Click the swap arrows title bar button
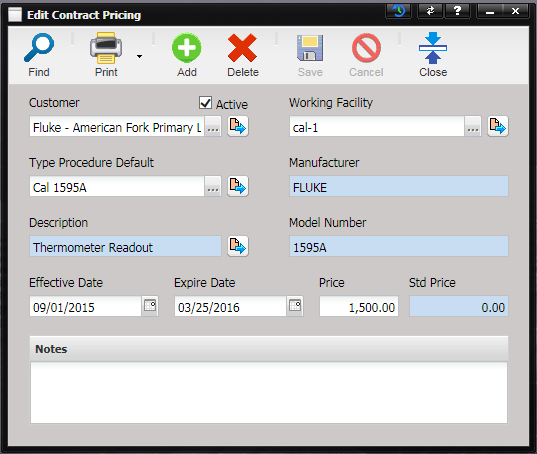The height and width of the screenshot is (454, 537). point(430,11)
